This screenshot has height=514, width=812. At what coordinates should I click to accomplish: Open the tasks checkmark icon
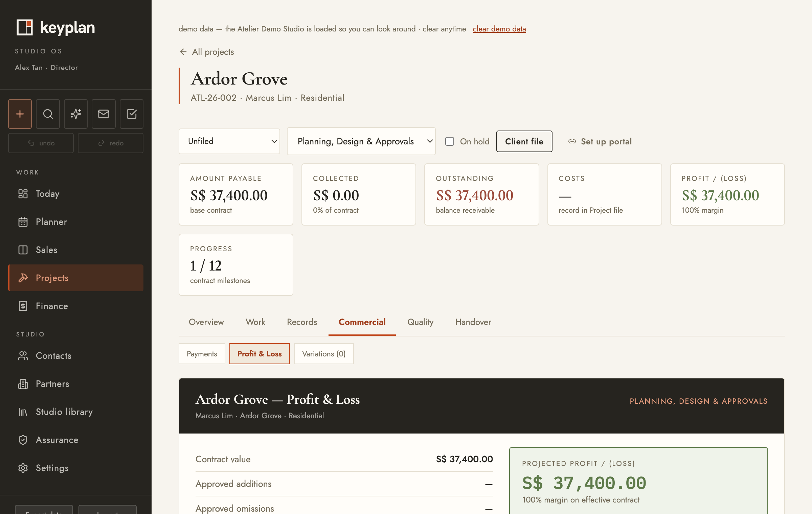132,114
